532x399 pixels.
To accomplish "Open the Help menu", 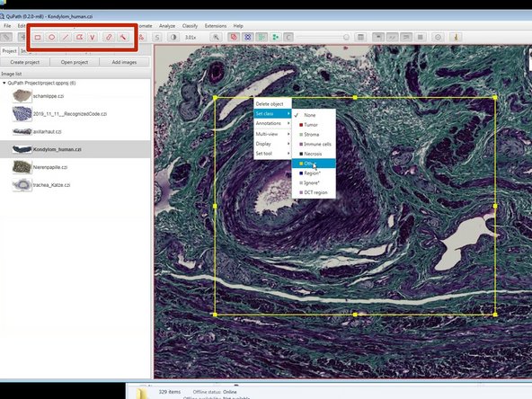I will tap(238, 26).
